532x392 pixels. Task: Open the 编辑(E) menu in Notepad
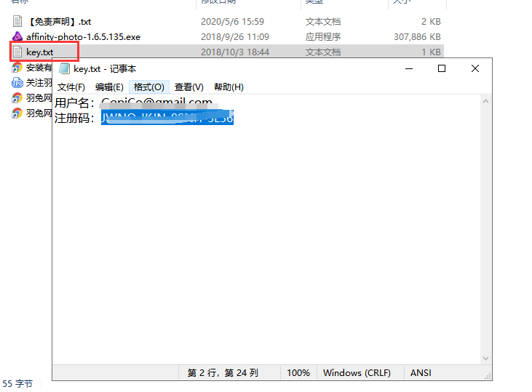click(109, 87)
